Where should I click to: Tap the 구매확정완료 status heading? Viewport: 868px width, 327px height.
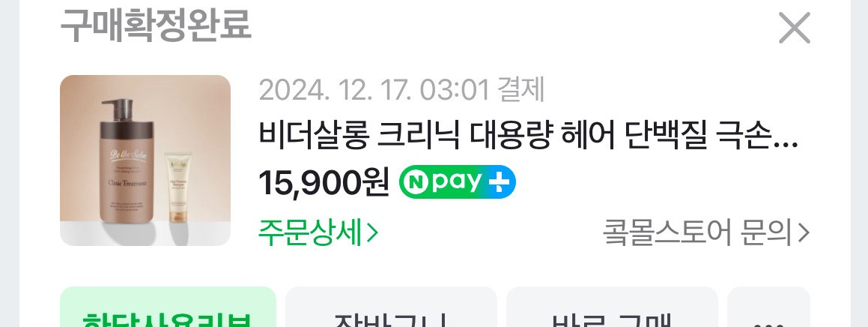[156, 25]
